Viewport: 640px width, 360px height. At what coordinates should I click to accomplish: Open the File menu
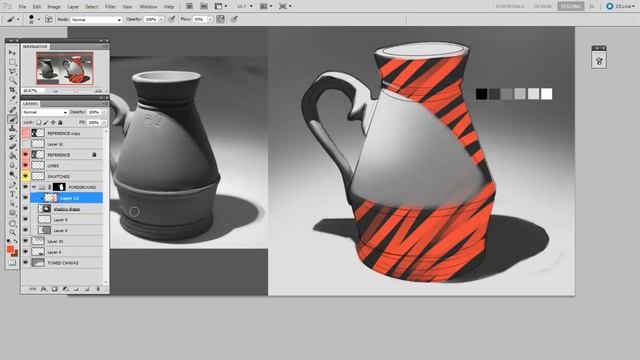click(x=22, y=7)
